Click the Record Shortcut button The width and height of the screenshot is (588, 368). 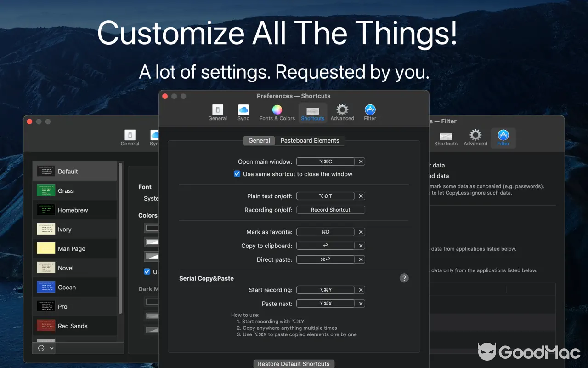pyautogui.click(x=330, y=210)
